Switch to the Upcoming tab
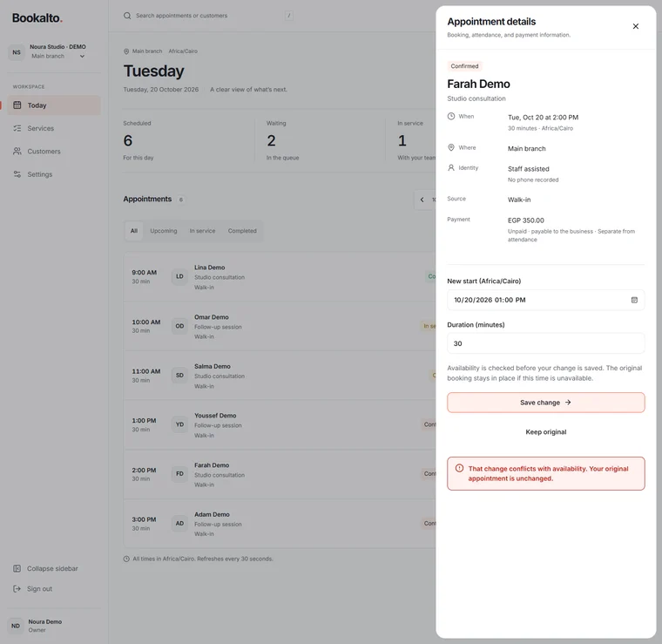Image resolution: width=662 pixels, height=644 pixels. point(164,231)
